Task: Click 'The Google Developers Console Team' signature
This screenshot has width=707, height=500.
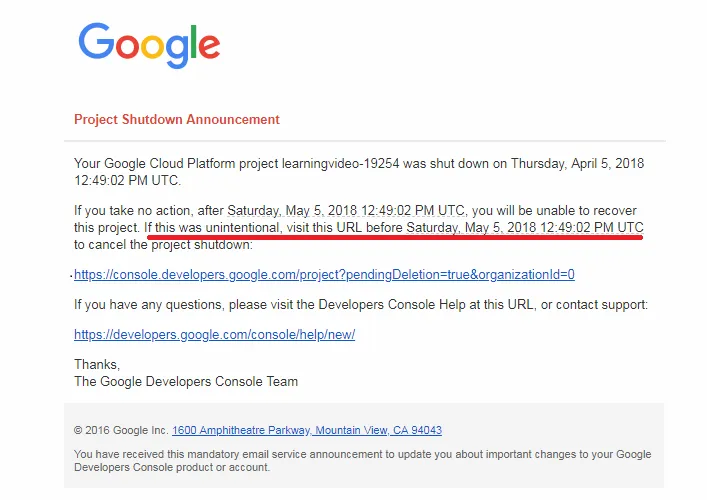Action: point(186,381)
